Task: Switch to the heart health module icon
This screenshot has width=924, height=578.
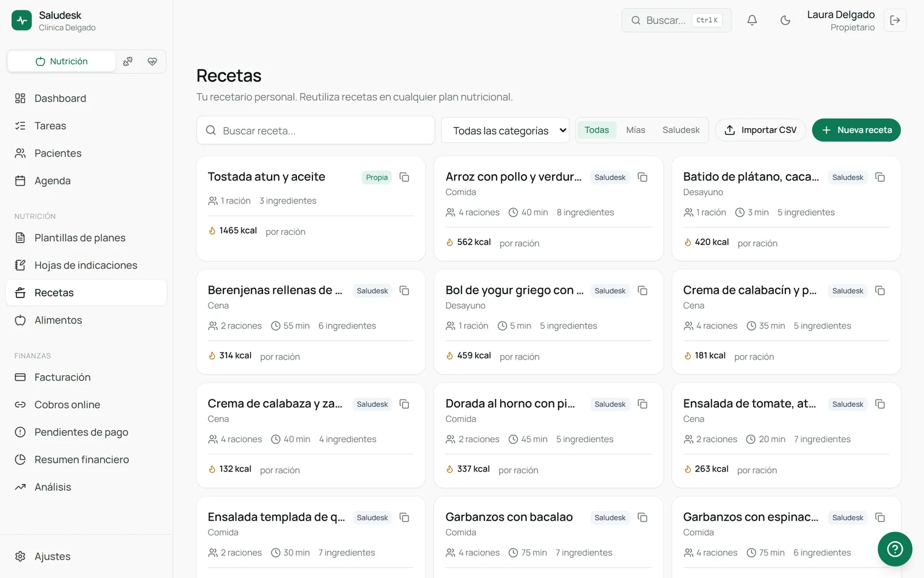Action: point(152,61)
